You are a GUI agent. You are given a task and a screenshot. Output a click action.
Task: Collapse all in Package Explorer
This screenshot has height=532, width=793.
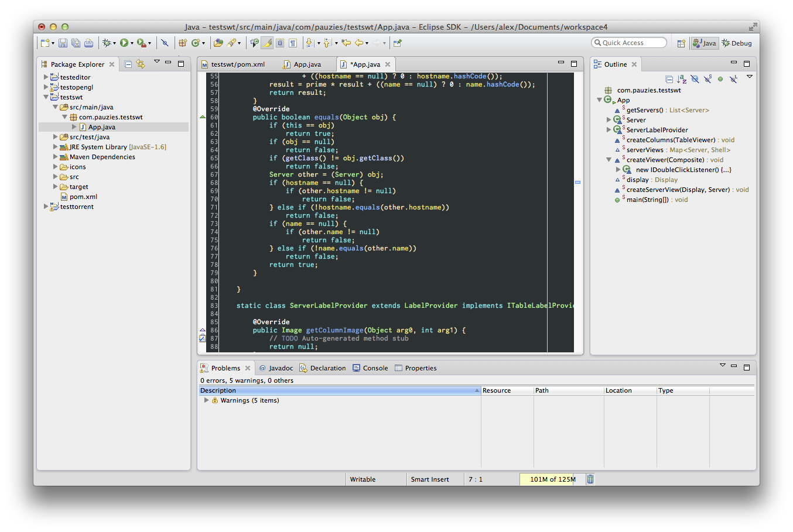128,64
